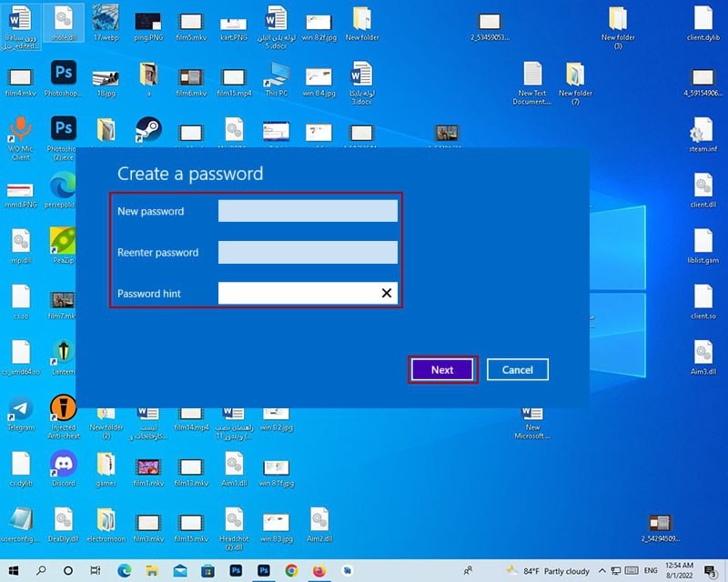This screenshot has width=728, height=582.
Task: Open the Telegram desktop shortcut
Action: coord(21,410)
